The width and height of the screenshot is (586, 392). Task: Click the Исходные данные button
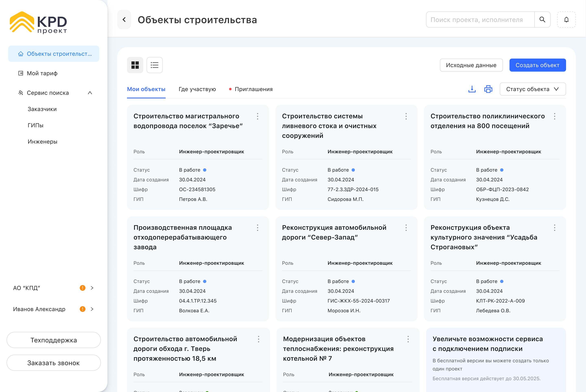(471, 65)
